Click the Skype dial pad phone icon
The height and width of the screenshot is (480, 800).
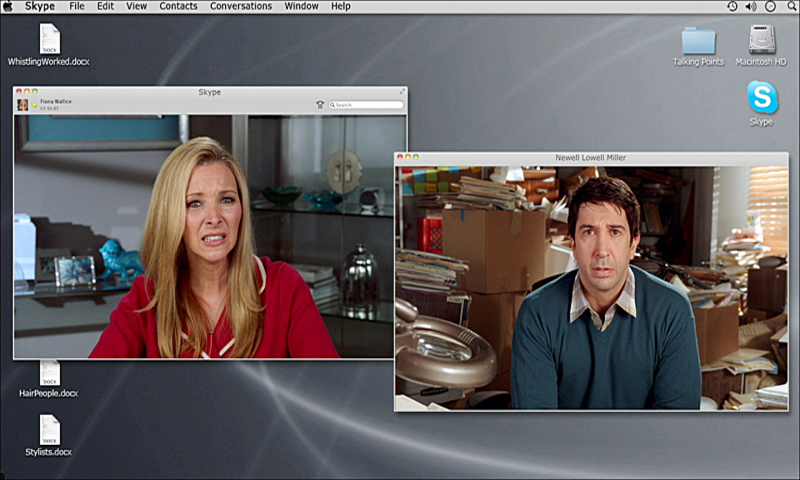(319, 104)
